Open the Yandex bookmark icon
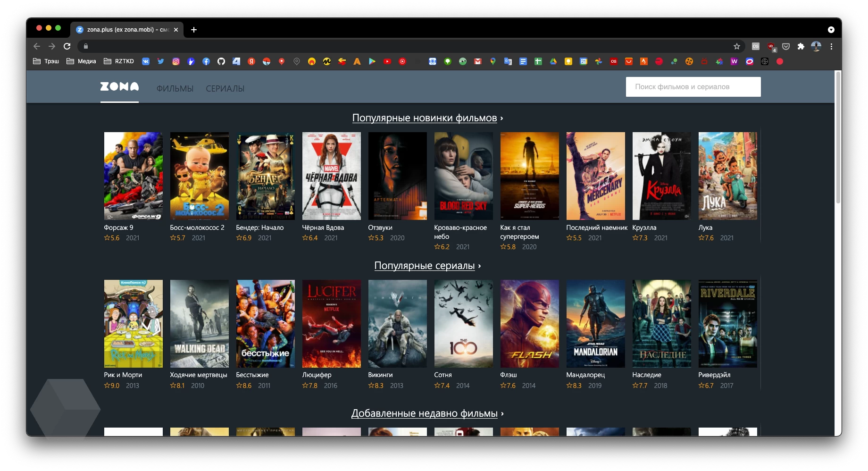This screenshot has width=868, height=471. click(251, 61)
